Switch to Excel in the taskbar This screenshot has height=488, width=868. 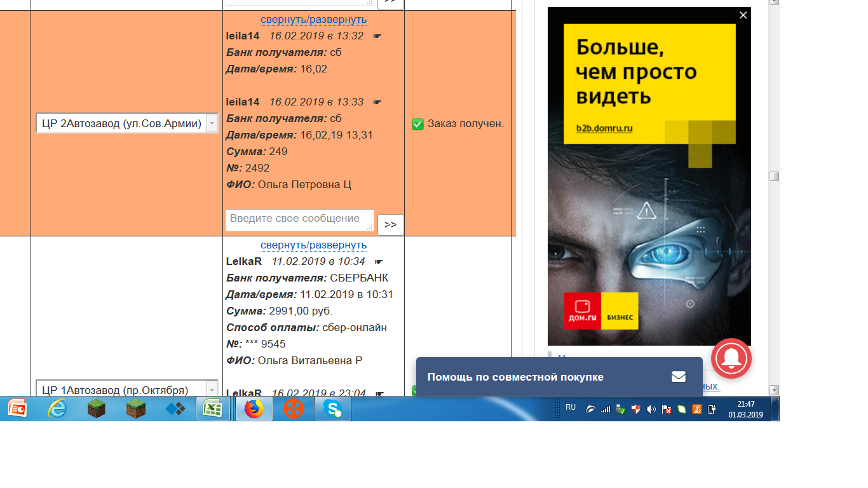pos(213,409)
